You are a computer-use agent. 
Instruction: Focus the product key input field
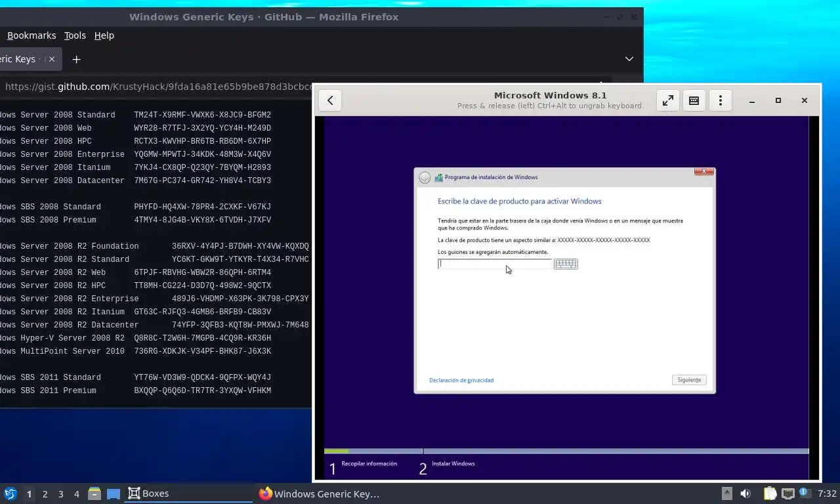pyautogui.click(x=495, y=264)
